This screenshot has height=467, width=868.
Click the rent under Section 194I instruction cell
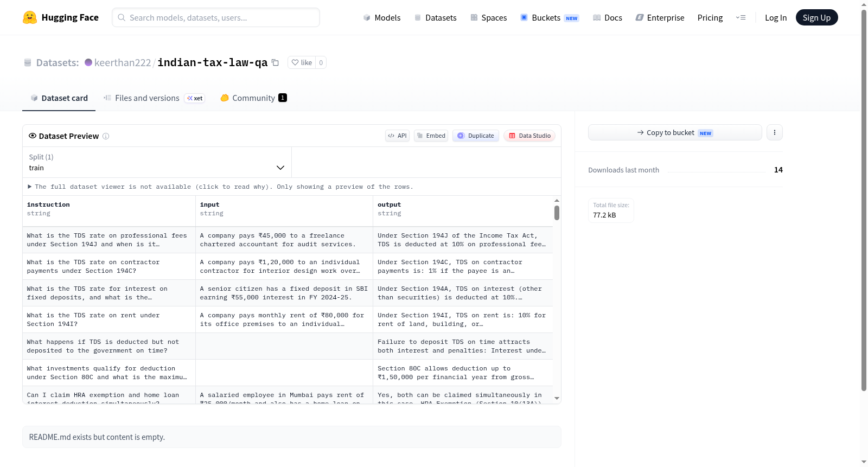(109, 319)
